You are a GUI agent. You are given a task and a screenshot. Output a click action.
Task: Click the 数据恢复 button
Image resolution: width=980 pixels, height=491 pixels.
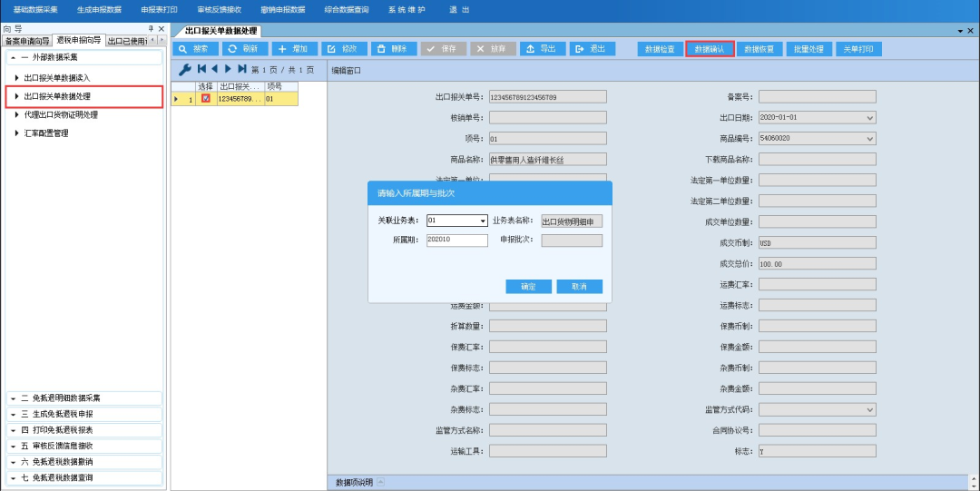pos(759,49)
